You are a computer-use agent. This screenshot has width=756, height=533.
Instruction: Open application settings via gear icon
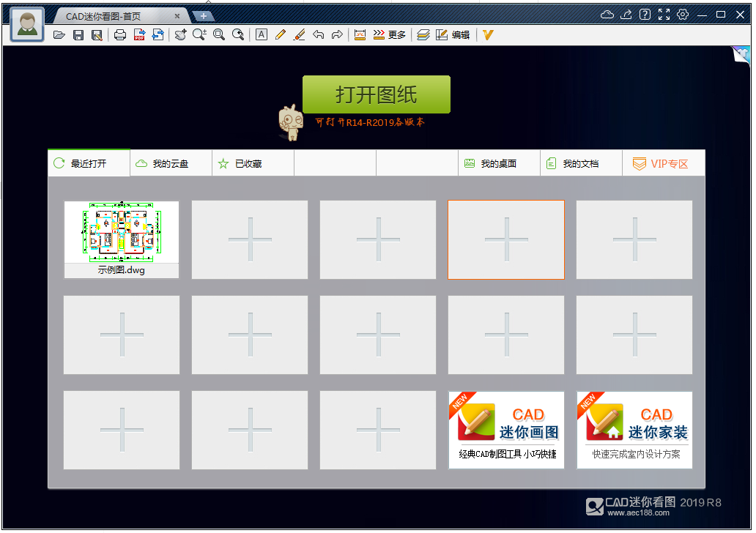(683, 14)
